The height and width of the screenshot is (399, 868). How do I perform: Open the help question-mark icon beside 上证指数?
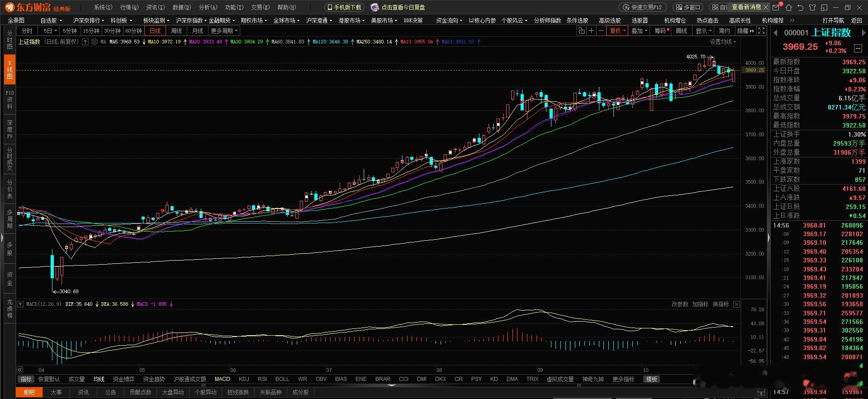click(85, 42)
